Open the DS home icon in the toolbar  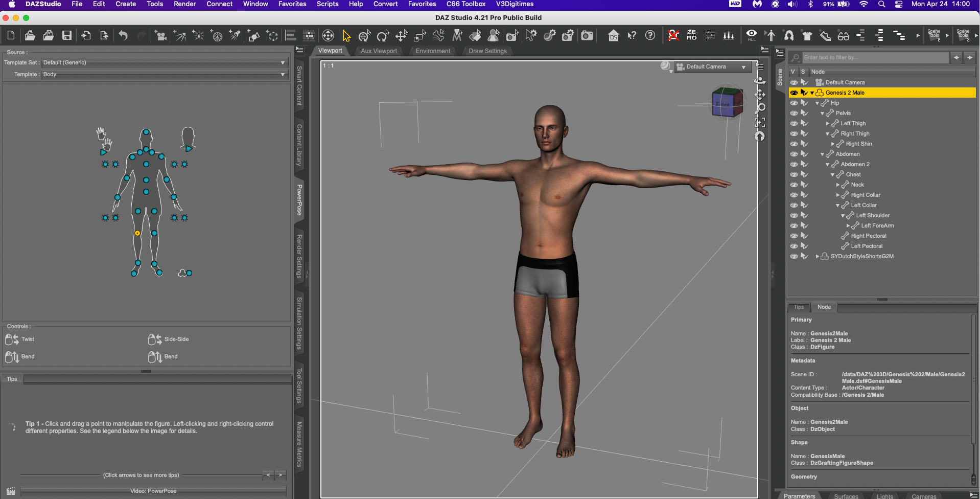click(x=613, y=35)
